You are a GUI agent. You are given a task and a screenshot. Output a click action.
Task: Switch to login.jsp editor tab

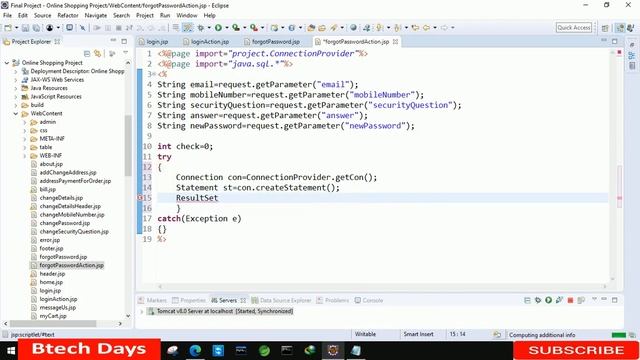pos(153,42)
